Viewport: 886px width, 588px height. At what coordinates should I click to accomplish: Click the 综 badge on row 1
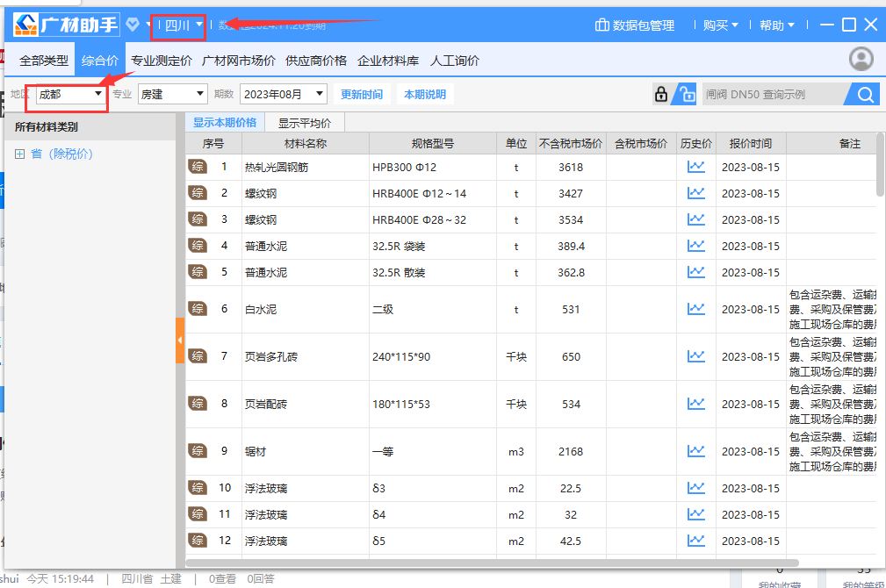[x=198, y=167]
